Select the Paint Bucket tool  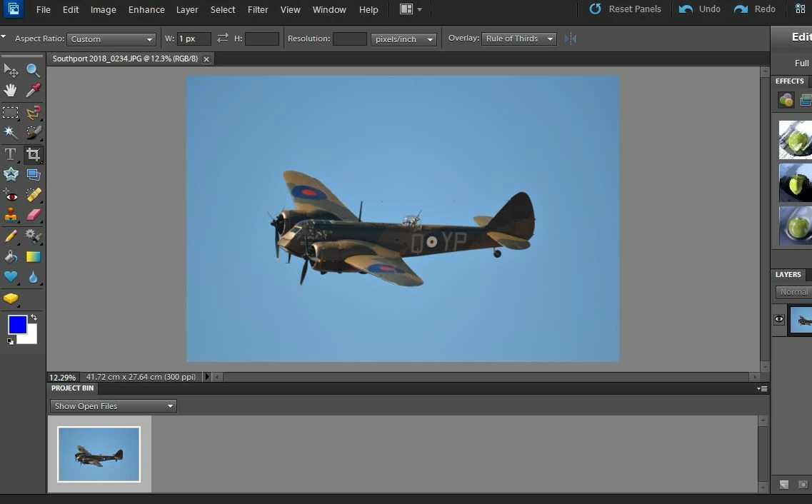point(11,257)
